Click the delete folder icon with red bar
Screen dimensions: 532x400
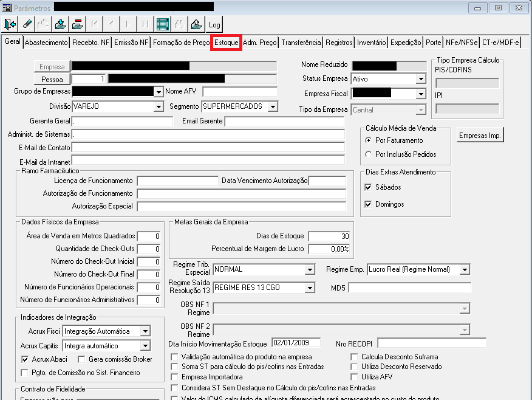(78, 24)
